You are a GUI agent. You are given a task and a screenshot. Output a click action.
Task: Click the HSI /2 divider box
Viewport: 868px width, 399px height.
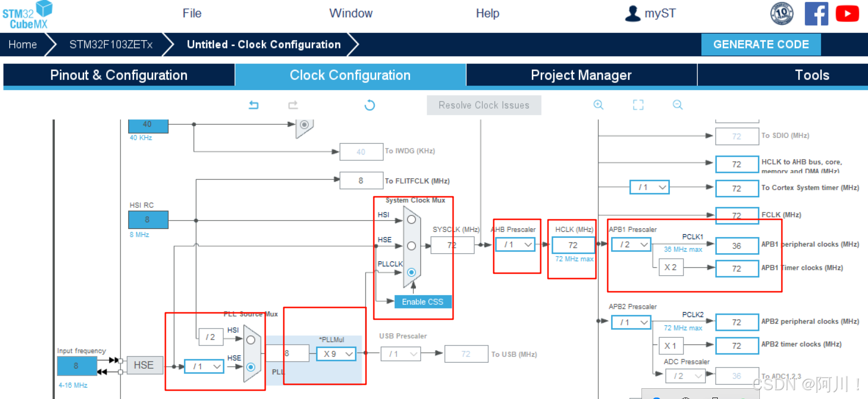(x=211, y=337)
